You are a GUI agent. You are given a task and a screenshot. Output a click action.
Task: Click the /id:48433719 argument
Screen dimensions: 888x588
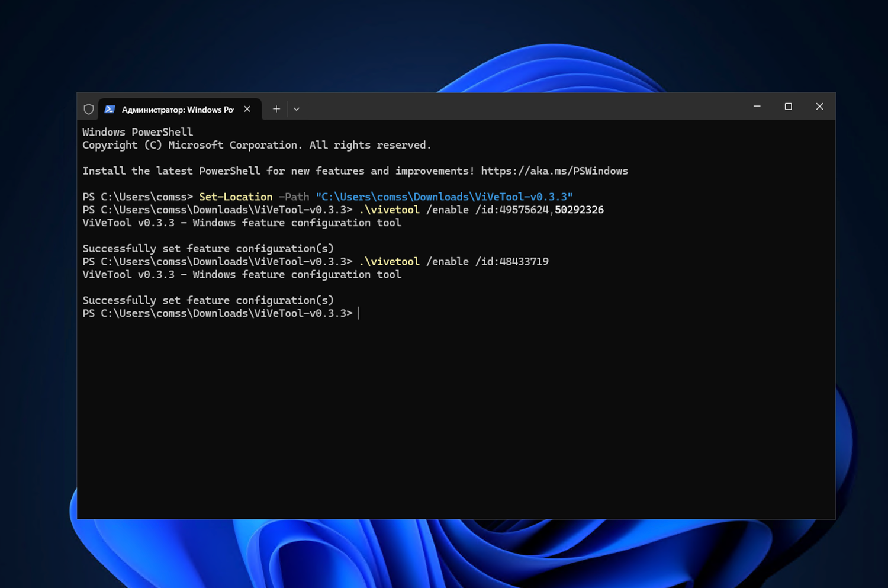512,262
